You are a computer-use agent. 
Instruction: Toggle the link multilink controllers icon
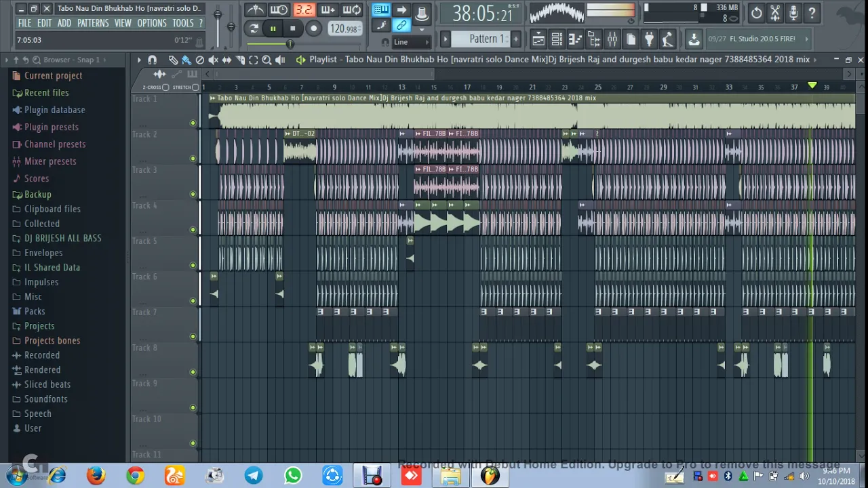coord(401,26)
